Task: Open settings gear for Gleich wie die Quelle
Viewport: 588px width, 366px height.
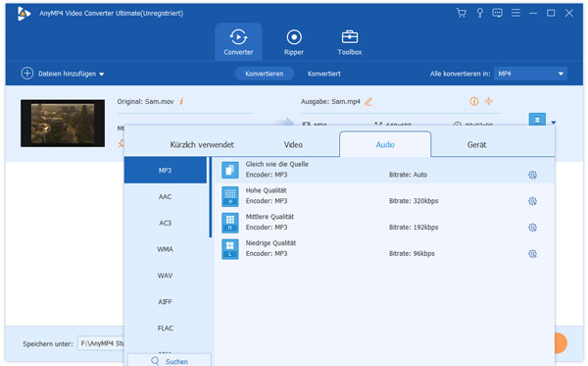Action: pos(532,175)
